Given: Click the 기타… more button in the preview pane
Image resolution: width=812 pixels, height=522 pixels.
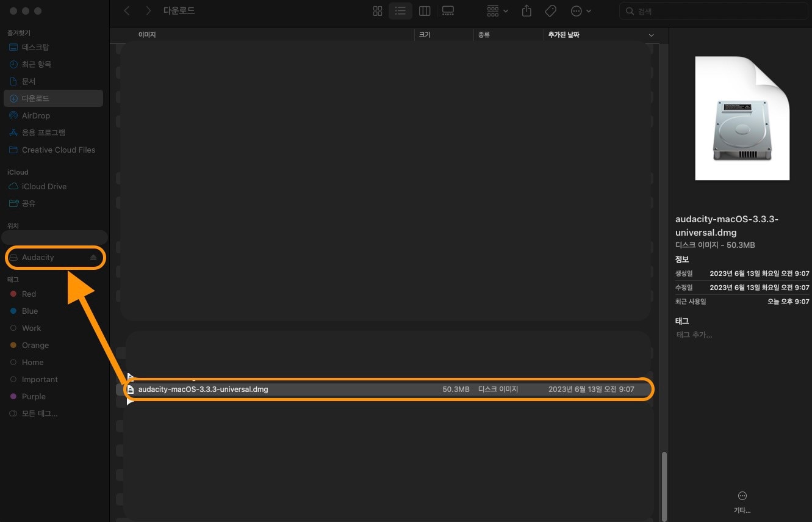Looking at the screenshot, I should pyautogui.click(x=742, y=501).
